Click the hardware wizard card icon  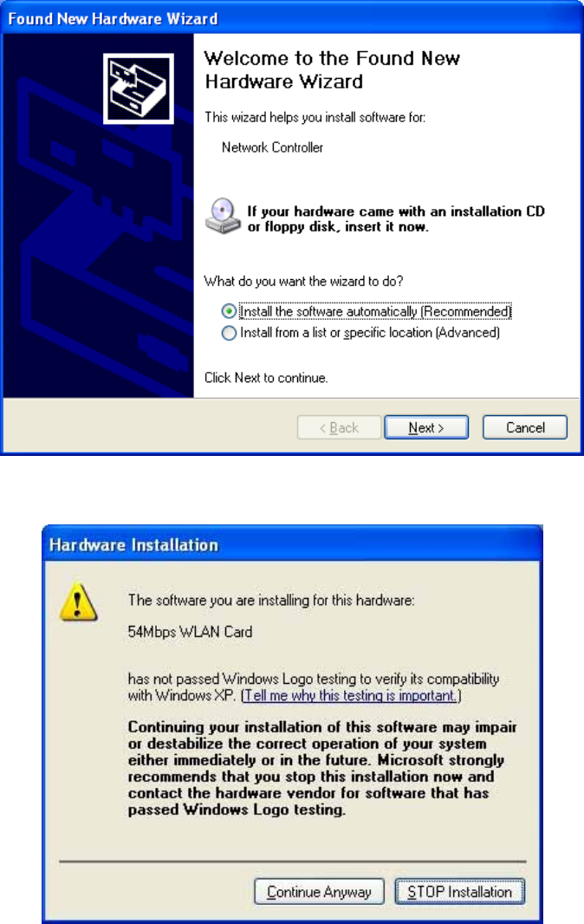tap(139, 89)
